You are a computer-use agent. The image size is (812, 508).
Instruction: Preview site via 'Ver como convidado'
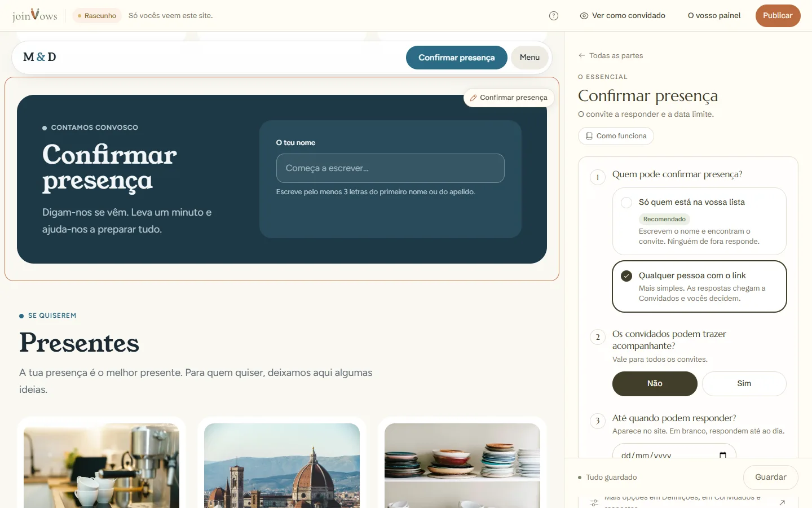tap(623, 16)
